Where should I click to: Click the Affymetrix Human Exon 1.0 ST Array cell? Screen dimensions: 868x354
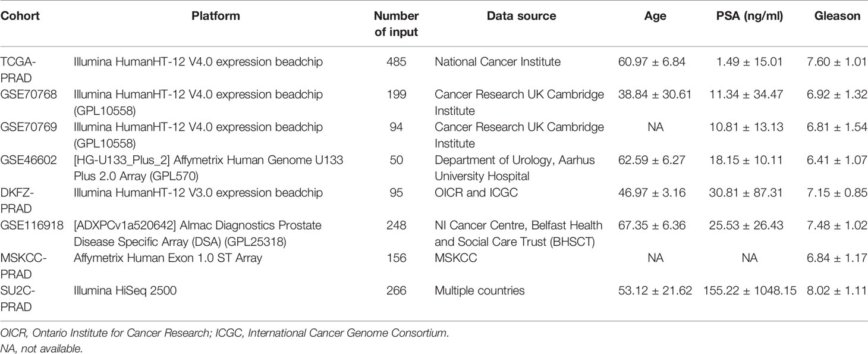pos(168,258)
